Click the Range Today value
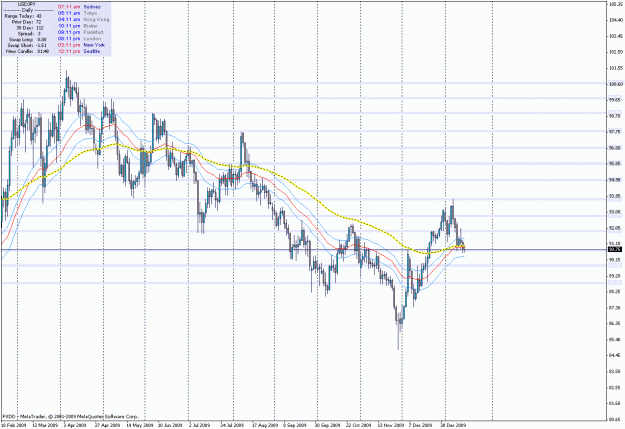Screen dimensions: 625x429 click(x=39, y=16)
